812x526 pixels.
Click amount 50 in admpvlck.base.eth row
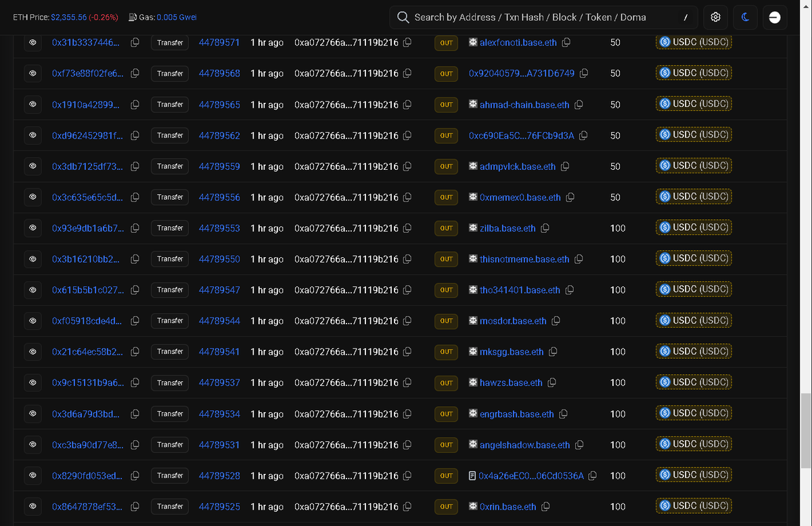tap(615, 167)
